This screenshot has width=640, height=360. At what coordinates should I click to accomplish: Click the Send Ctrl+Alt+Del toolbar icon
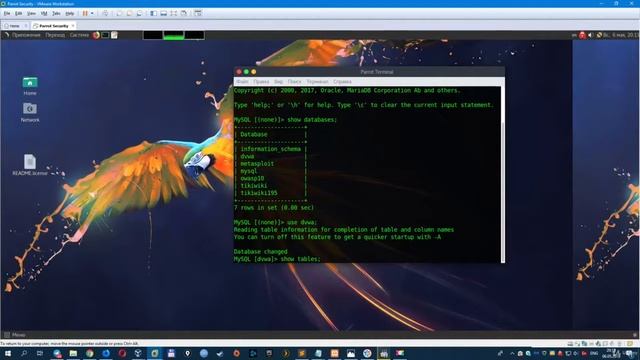(105, 13)
